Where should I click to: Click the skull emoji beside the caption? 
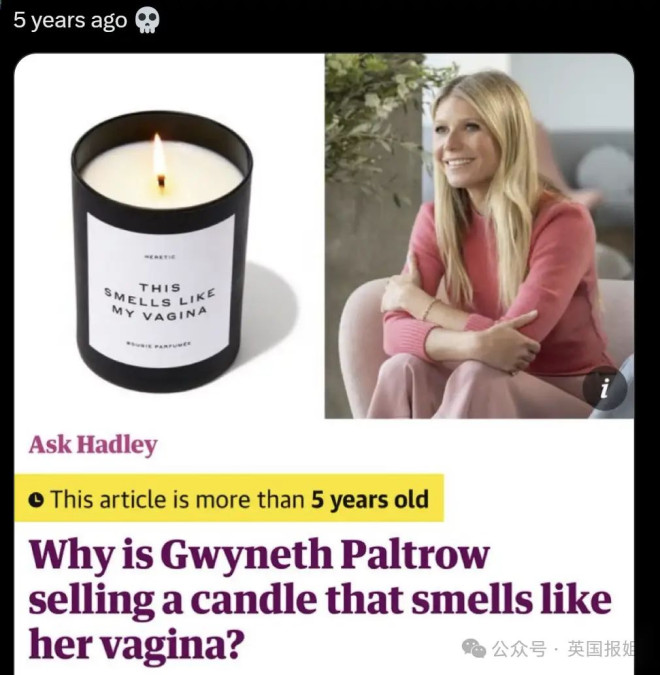(147, 21)
